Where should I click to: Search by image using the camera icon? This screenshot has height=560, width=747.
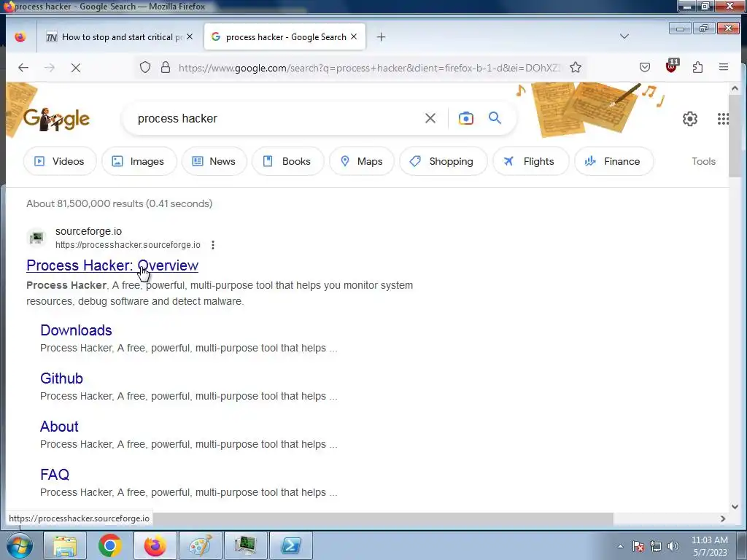coord(466,118)
